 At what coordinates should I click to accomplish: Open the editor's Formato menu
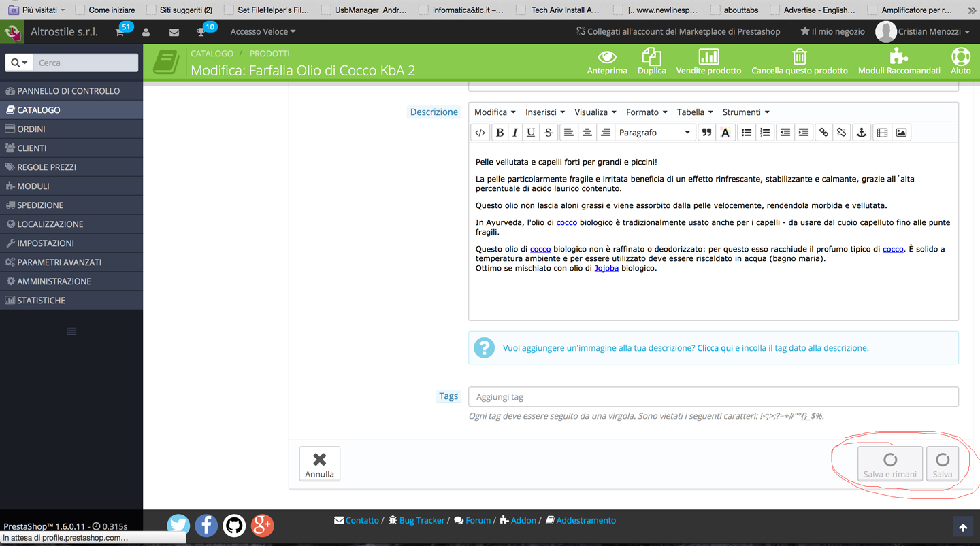click(647, 112)
